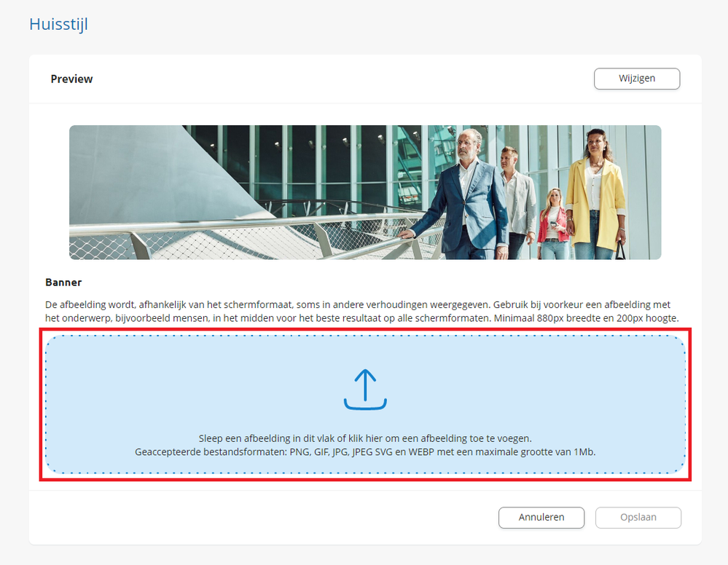The height and width of the screenshot is (565, 728).
Task: Click the upload arrow icon
Action: tap(365, 390)
